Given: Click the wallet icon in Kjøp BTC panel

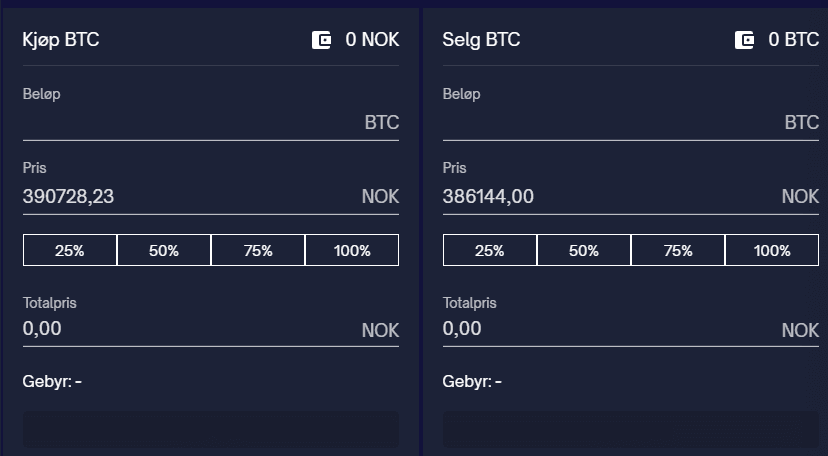Looking at the screenshot, I should 322,40.
